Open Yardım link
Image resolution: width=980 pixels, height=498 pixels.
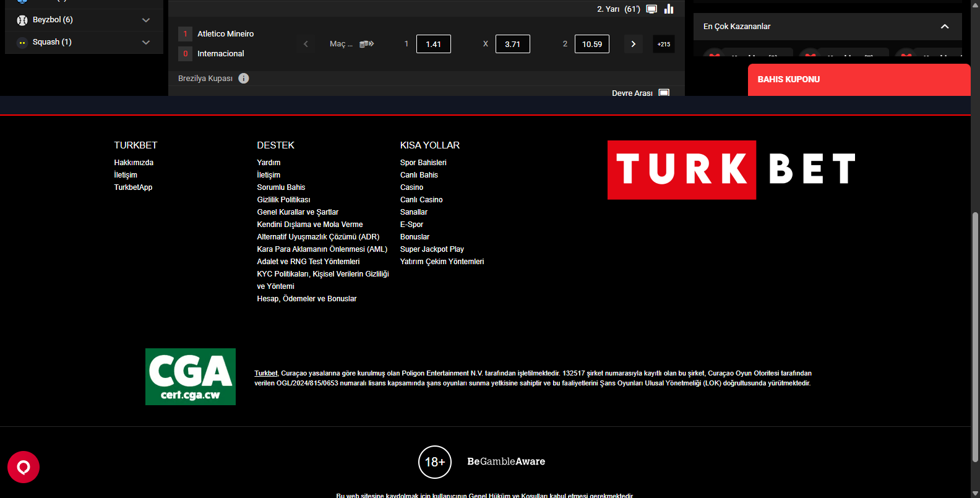click(x=269, y=163)
